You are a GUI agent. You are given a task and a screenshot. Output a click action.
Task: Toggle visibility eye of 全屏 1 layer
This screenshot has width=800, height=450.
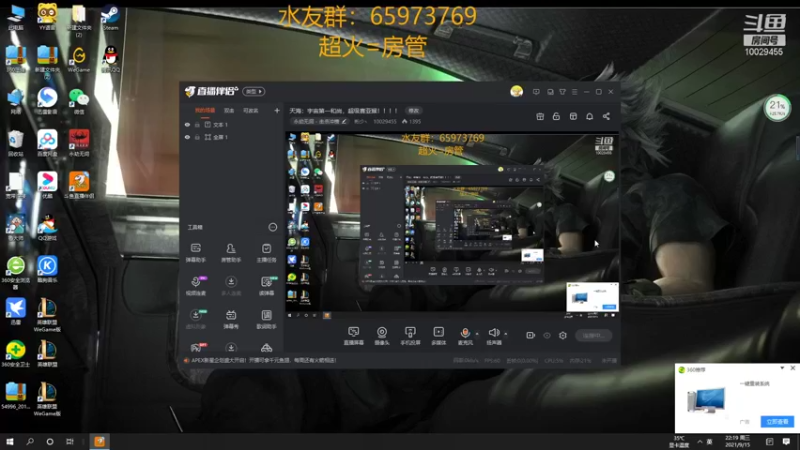[x=187, y=137]
